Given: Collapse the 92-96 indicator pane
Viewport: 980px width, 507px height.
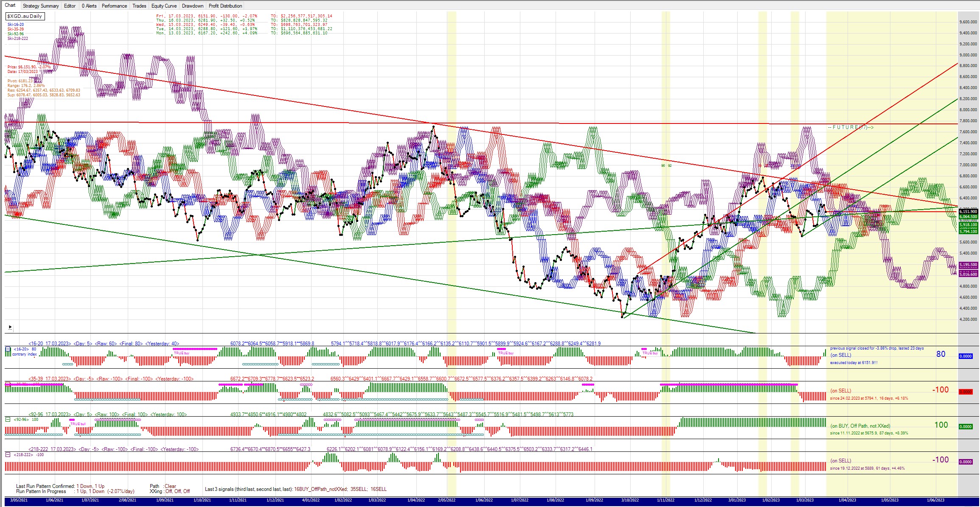Looking at the screenshot, I should click(8, 419).
